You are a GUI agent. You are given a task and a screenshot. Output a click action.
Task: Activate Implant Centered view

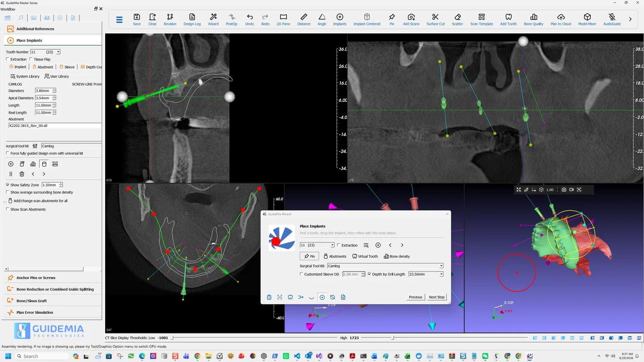tap(367, 19)
